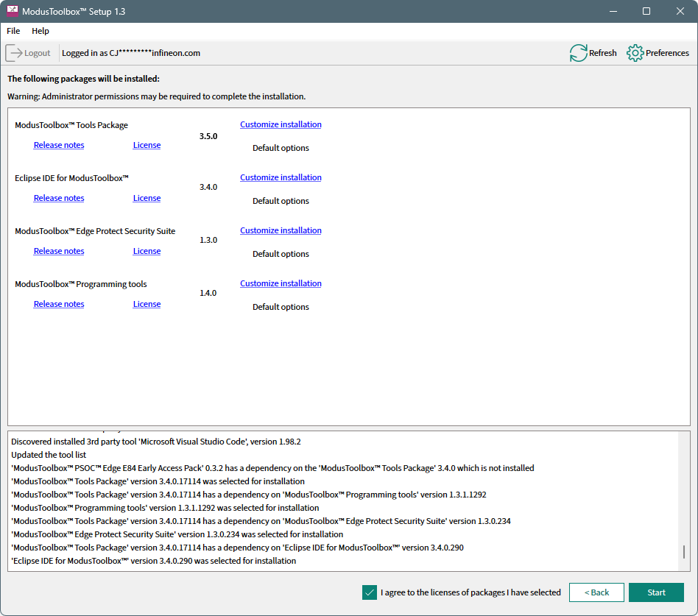Close the ModusToolbox Setup window
Viewport: 698px width, 616px height.
(x=680, y=11)
